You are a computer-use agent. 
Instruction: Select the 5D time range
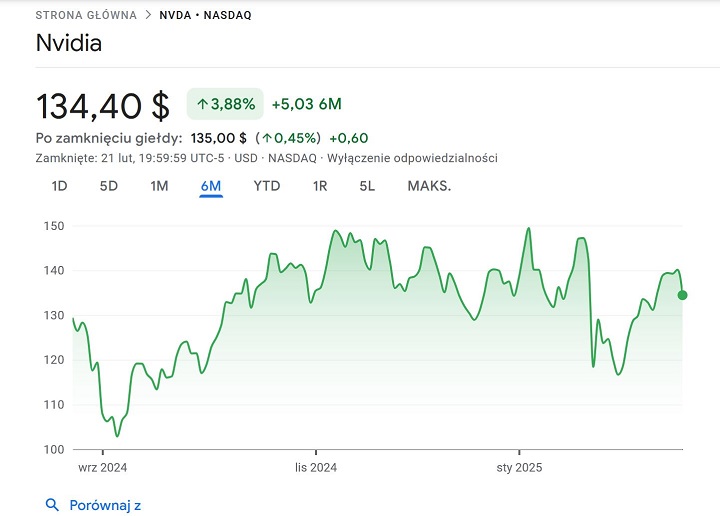click(x=109, y=186)
